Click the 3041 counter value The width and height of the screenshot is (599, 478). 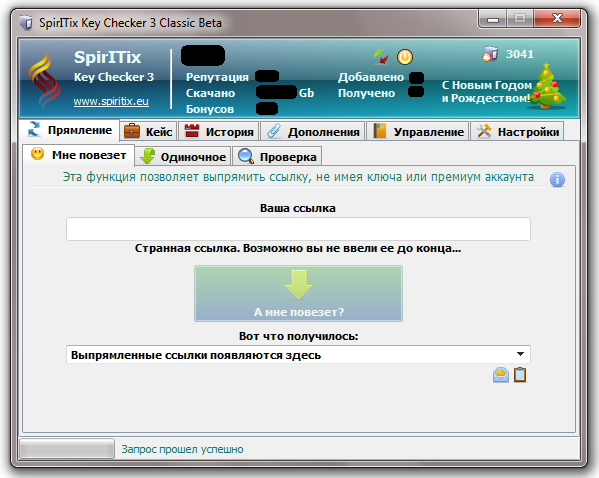520,54
